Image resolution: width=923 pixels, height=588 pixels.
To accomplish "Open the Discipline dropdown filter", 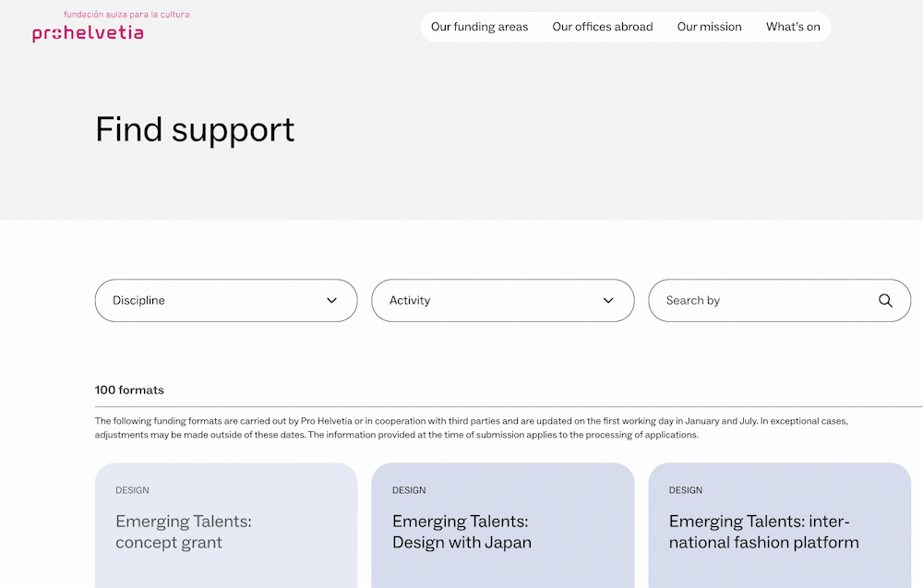I will (x=225, y=300).
